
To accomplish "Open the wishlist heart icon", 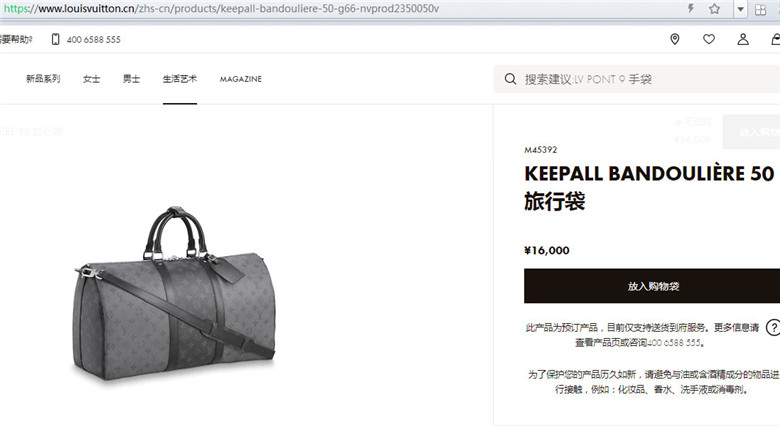I will 709,39.
